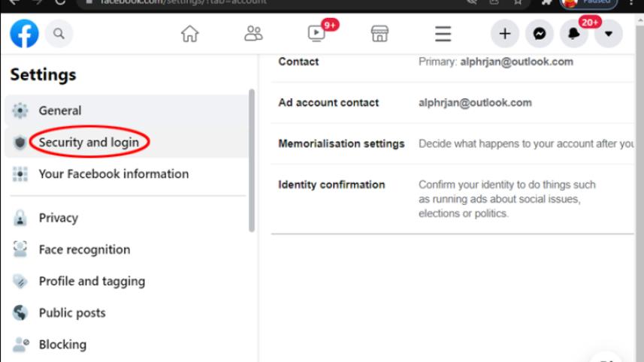Open Profile and tagging settings
The image size is (644, 362).
point(92,281)
